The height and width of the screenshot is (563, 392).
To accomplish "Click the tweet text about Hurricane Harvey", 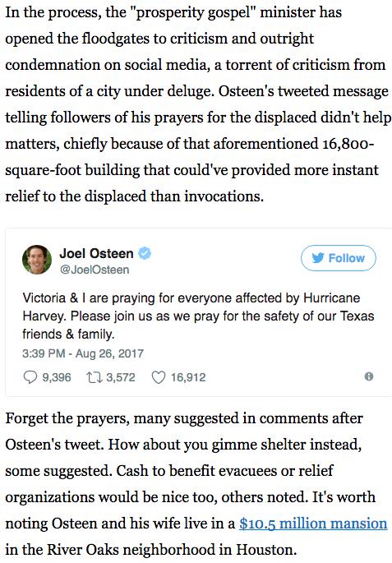I will [198, 316].
